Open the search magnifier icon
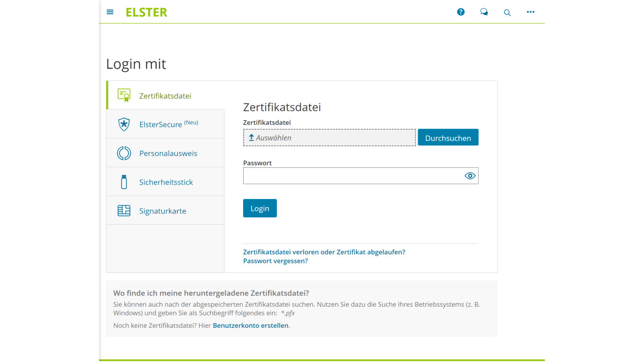The height and width of the screenshot is (362, 644). tap(507, 12)
